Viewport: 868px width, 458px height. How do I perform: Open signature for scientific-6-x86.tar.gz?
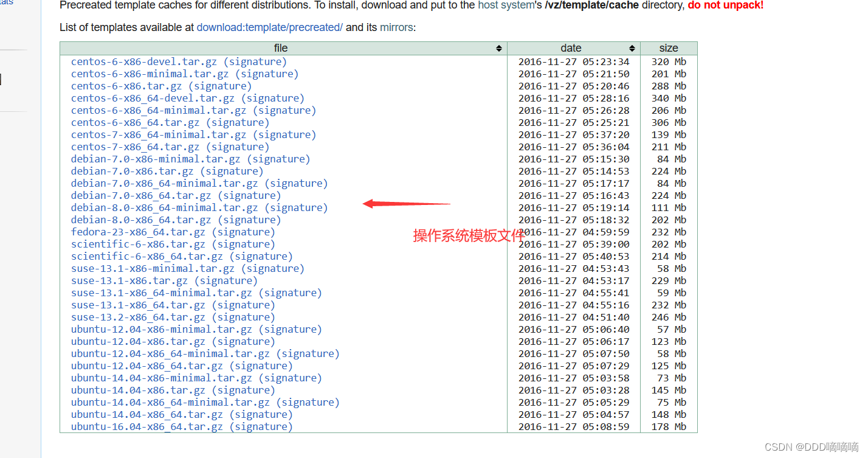pyautogui.click(x=243, y=244)
